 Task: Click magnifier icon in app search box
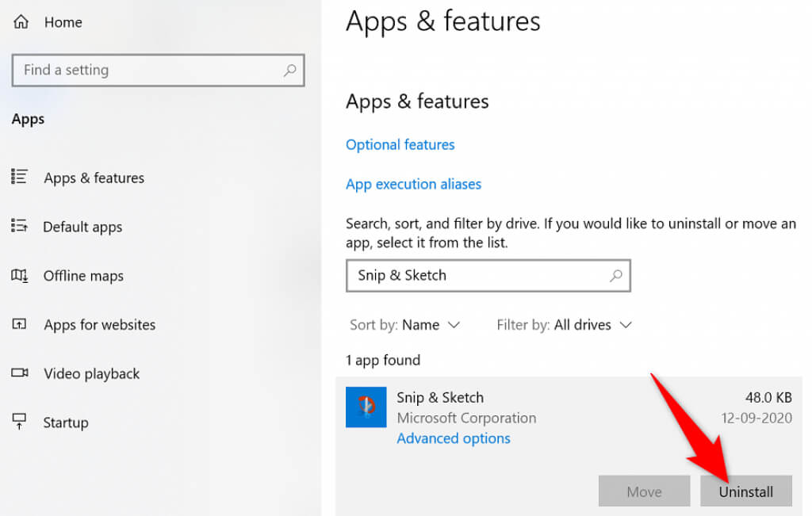coord(615,276)
